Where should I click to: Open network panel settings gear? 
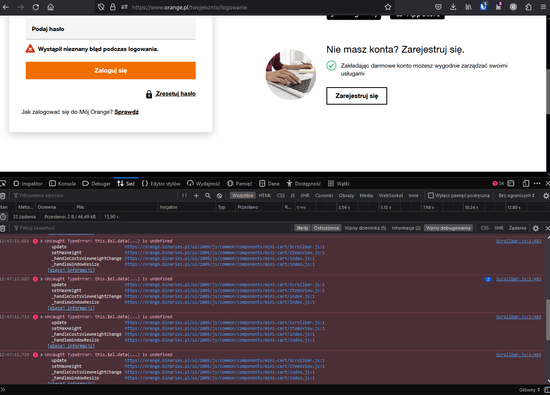[x=546, y=195]
